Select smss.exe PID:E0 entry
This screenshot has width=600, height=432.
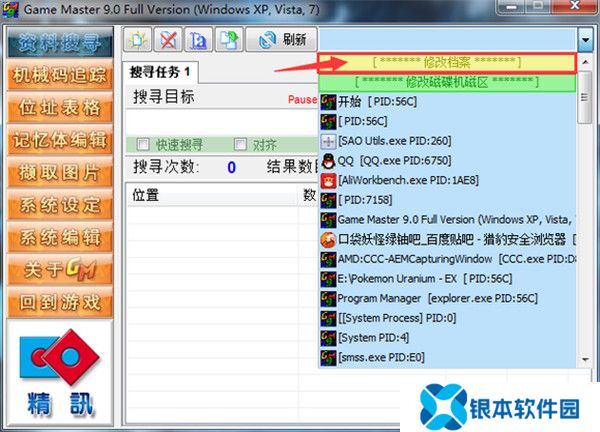click(448, 358)
